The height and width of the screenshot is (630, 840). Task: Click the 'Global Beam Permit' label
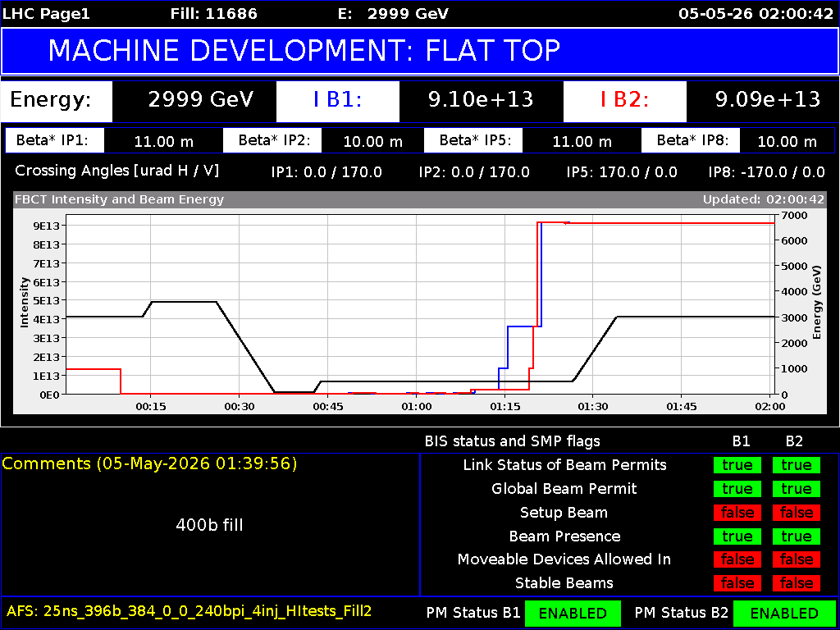tap(564, 489)
